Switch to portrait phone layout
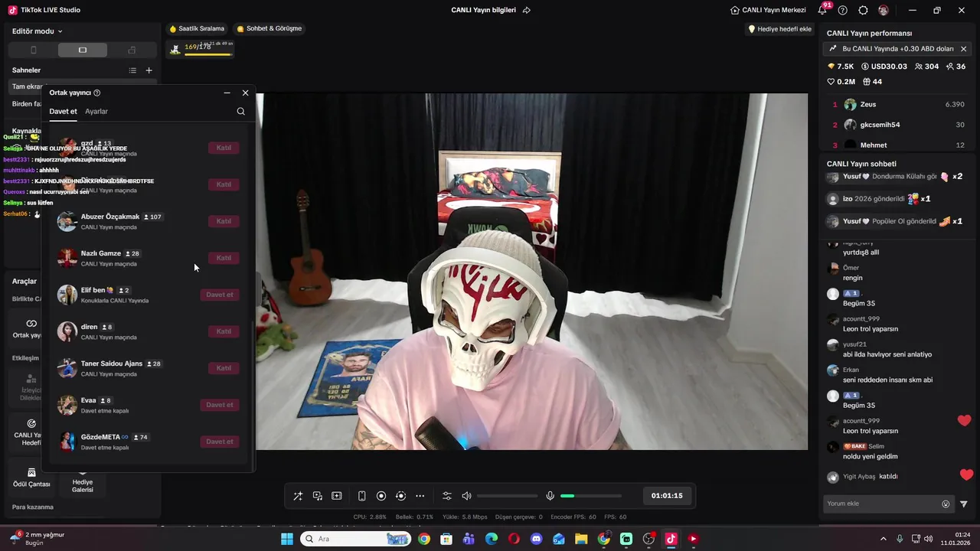The height and width of the screenshot is (551, 980). pos(33,50)
